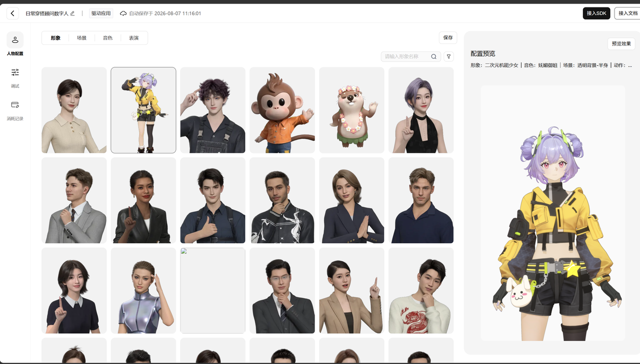The width and height of the screenshot is (640, 364).
Task: Choose the purple-haired woman in black halter avatar
Action: (421, 110)
